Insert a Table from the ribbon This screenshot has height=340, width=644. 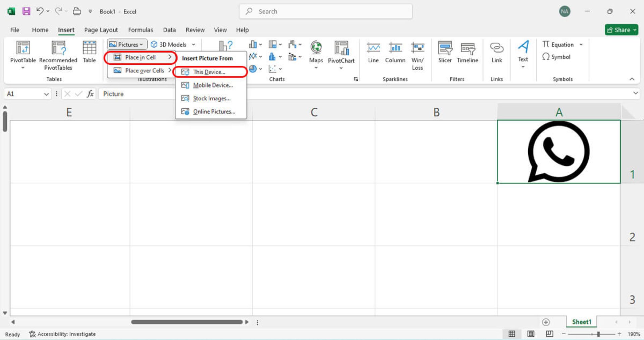pyautogui.click(x=89, y=52)
